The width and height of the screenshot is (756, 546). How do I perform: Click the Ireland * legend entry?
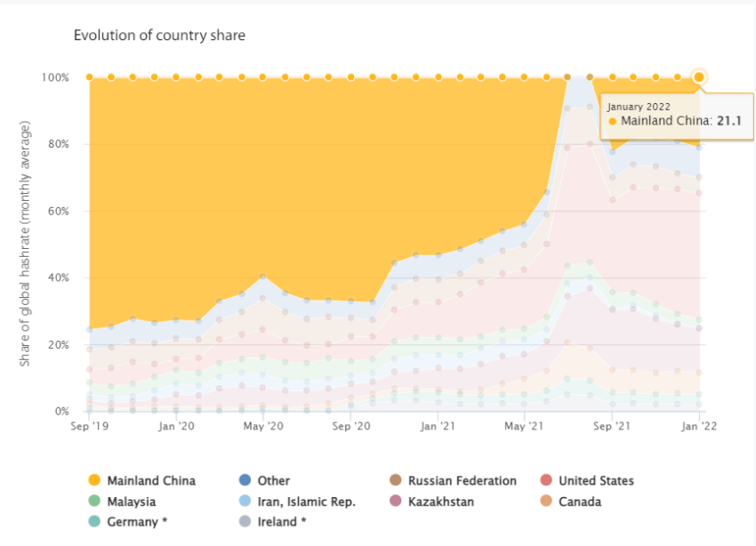tap(273, 521)
